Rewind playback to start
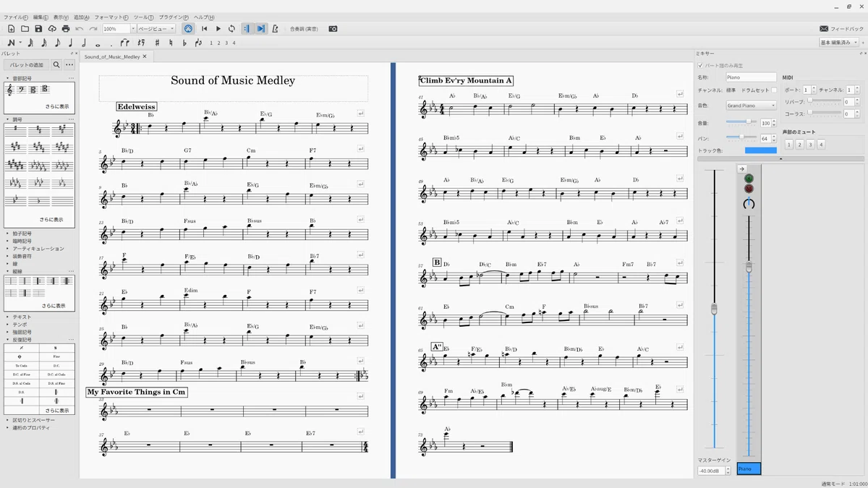The image size is (868, 488). pos(205,29)
